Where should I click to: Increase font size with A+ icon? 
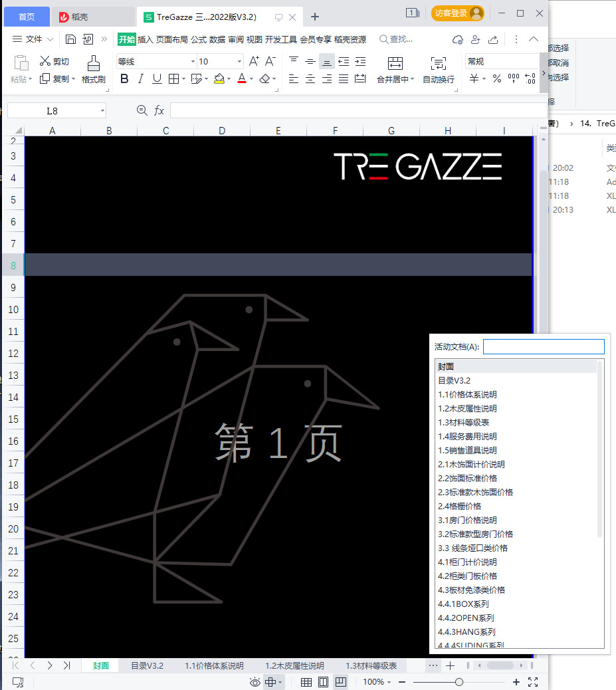[x=254, y=61]
